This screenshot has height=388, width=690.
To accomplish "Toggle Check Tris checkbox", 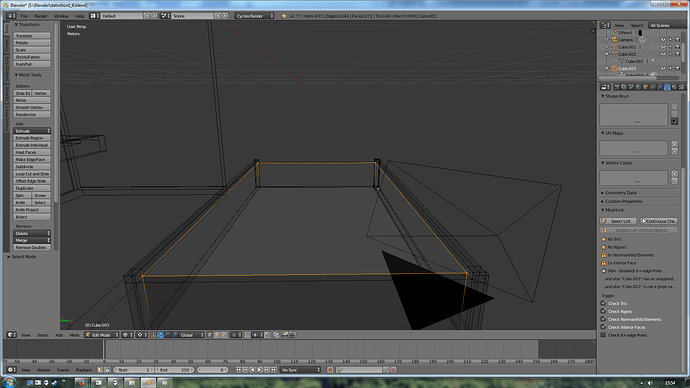I will coord(603,303).
